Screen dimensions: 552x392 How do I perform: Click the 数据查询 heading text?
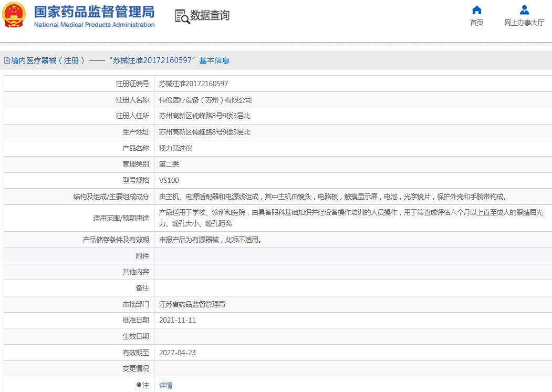210,15
